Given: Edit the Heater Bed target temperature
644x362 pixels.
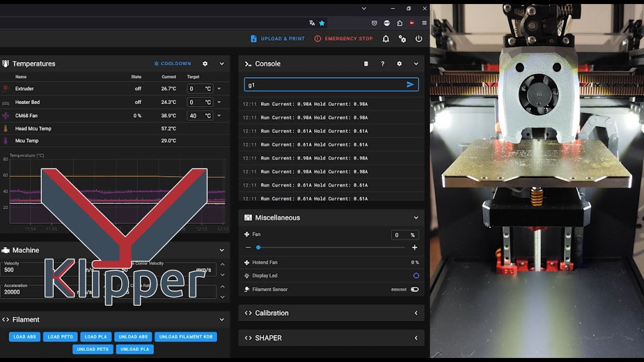Looking at the screenshot, I should pyautogui.click(x=200, y=102).
